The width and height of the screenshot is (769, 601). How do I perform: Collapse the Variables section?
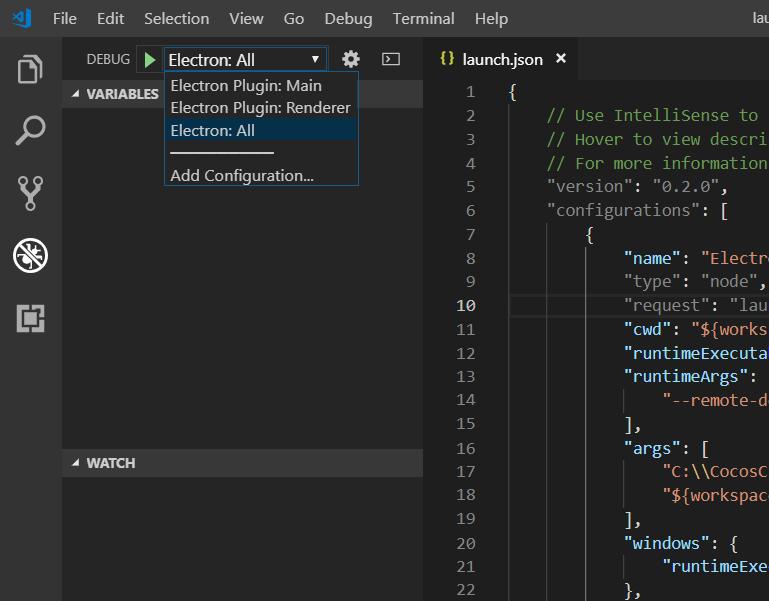pos(77,94)
